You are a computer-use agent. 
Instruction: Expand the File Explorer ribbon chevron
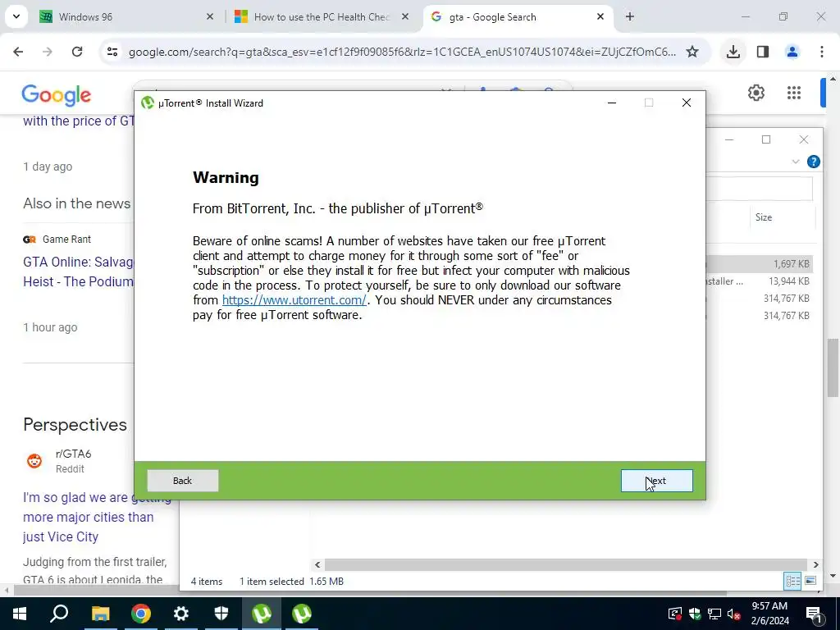pos(796,162)
